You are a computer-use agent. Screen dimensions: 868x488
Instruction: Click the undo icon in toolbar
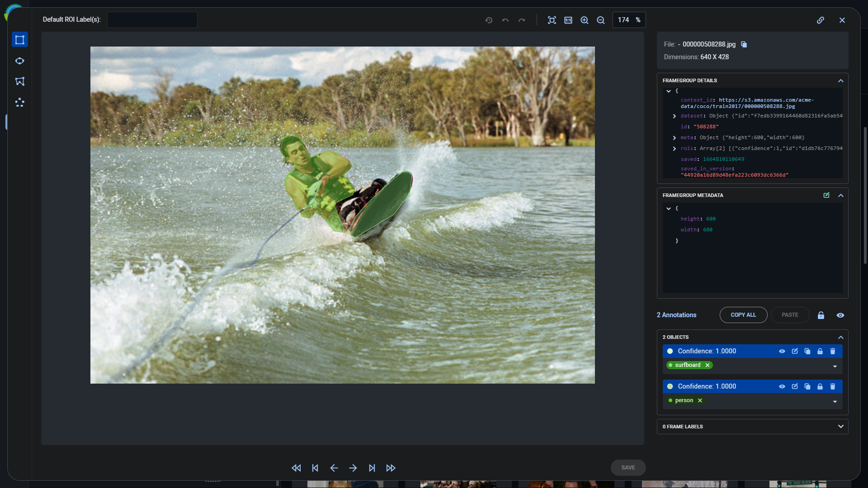[505, 20]
